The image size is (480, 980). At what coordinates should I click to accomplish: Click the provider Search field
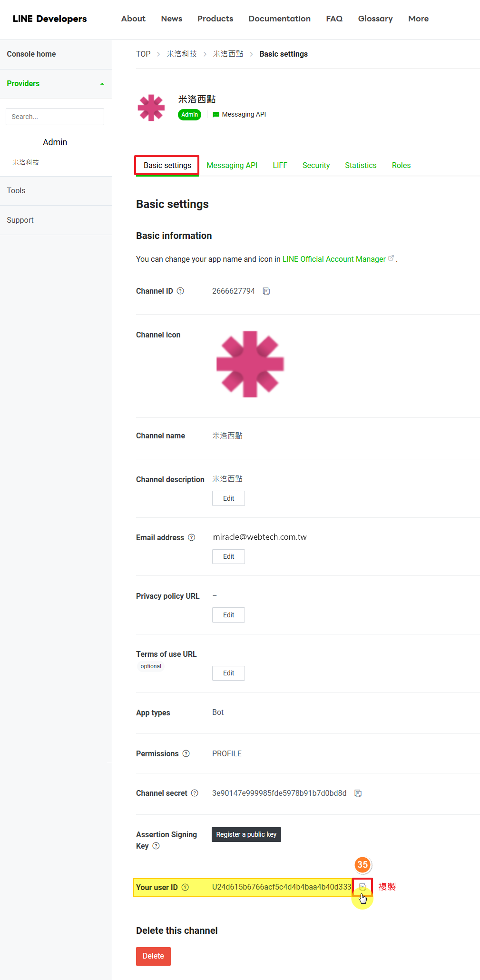point(55,117)
